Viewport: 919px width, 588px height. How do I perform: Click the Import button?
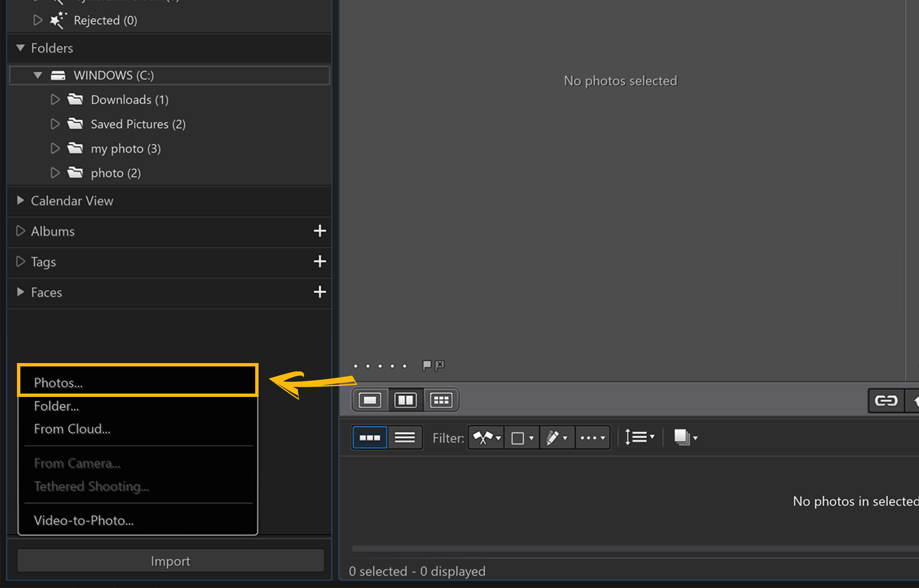(x=170, y=560)
